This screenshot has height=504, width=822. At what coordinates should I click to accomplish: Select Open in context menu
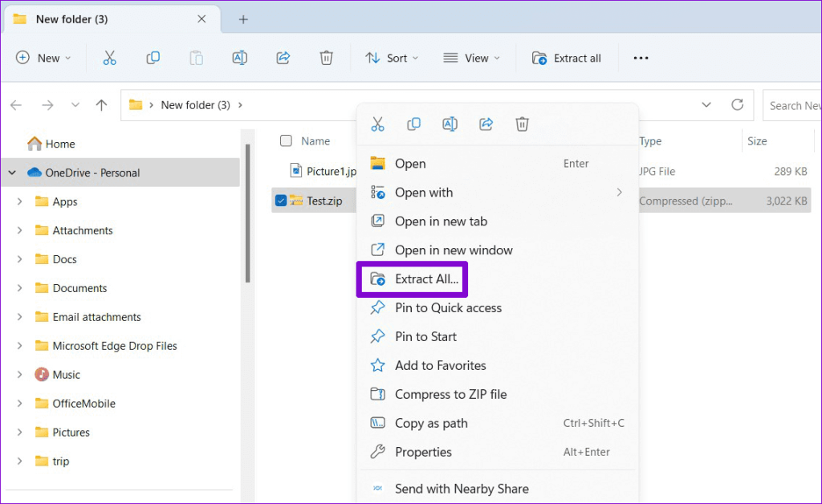click(x=498, y=164)
